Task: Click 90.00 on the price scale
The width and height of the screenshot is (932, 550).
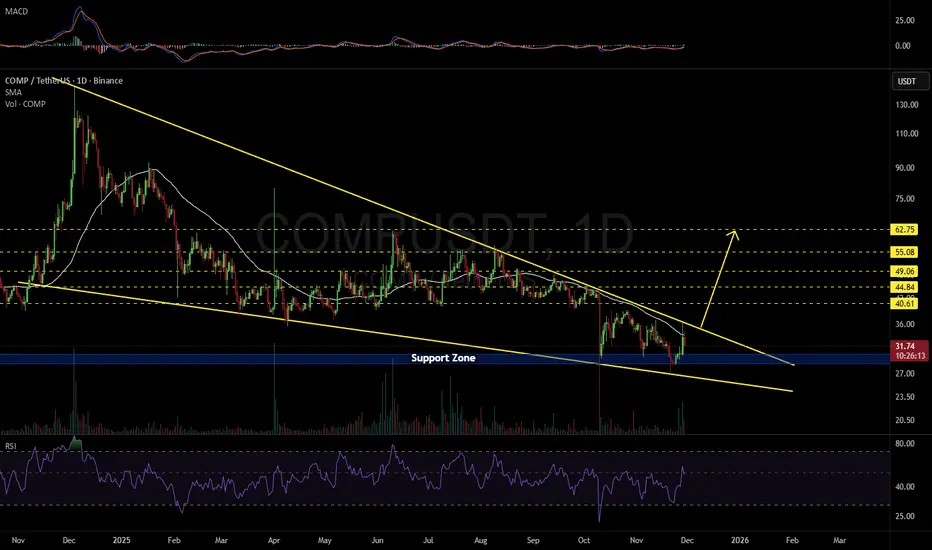Action: point(905,168)
